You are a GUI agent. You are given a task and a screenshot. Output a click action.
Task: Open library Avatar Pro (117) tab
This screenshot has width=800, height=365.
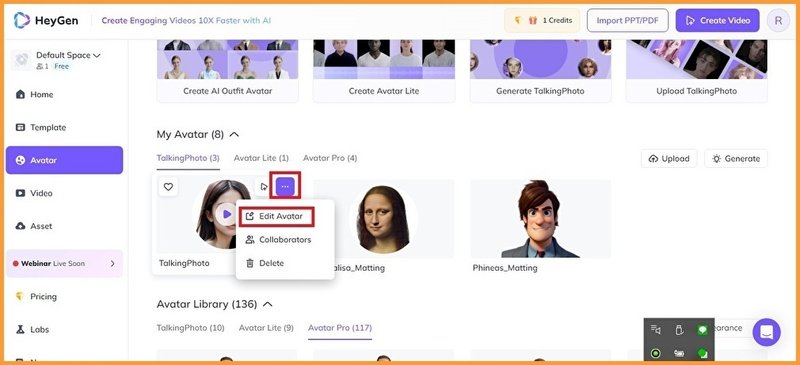[340, 328]
